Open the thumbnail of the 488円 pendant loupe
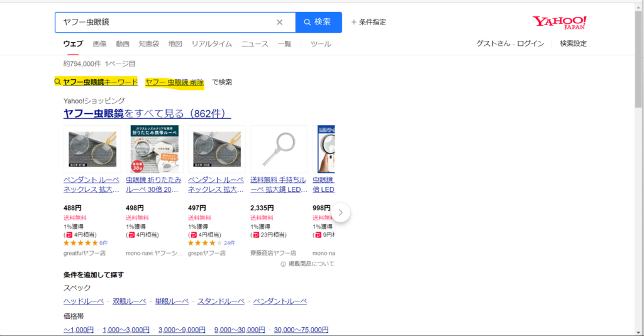 pos(92,150)
